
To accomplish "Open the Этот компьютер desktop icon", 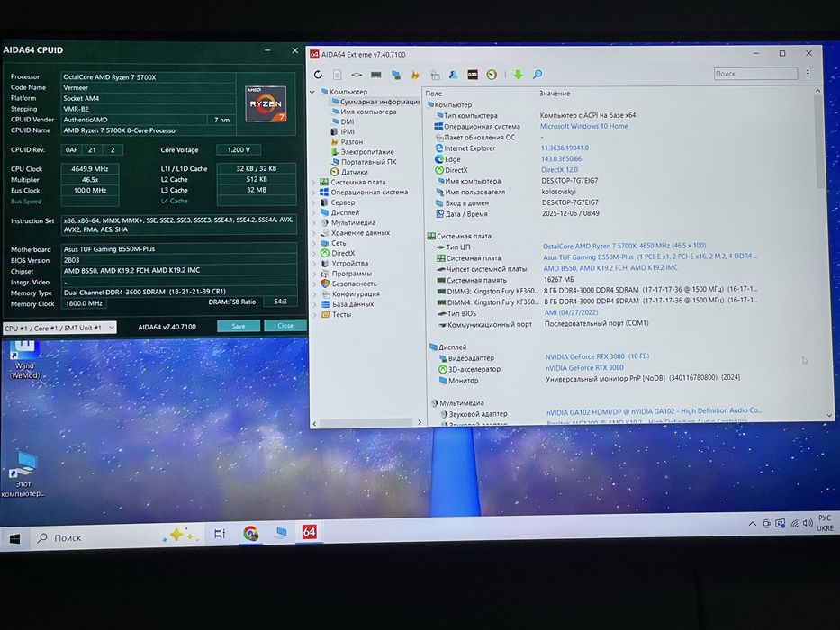I will point(23,474).
